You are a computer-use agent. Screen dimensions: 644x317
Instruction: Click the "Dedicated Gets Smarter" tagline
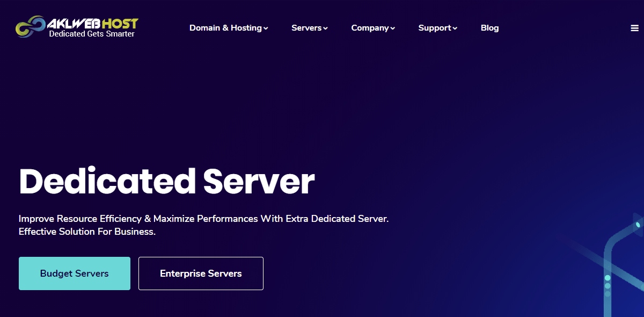[92, 34]
